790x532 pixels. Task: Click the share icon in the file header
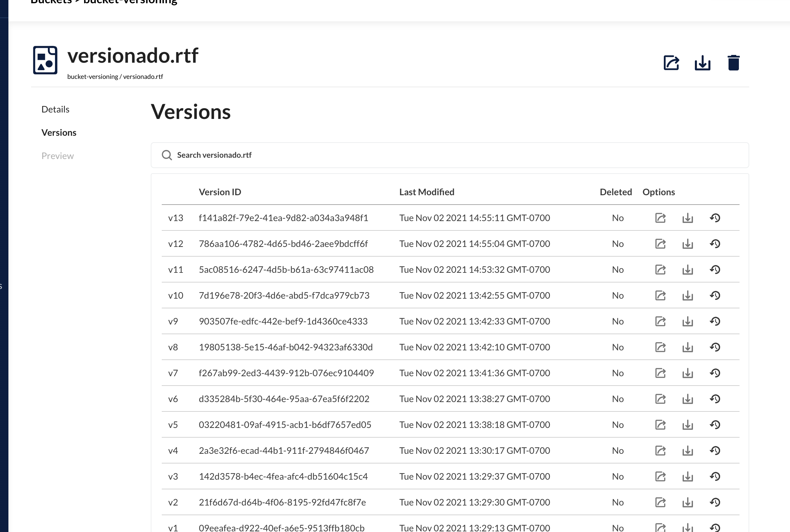pos(671,63)
